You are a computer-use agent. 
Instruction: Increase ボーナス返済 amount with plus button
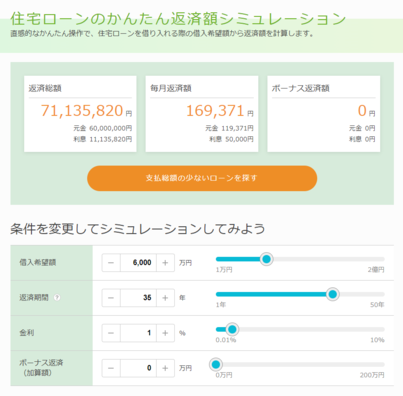click(x=165, y=368)
